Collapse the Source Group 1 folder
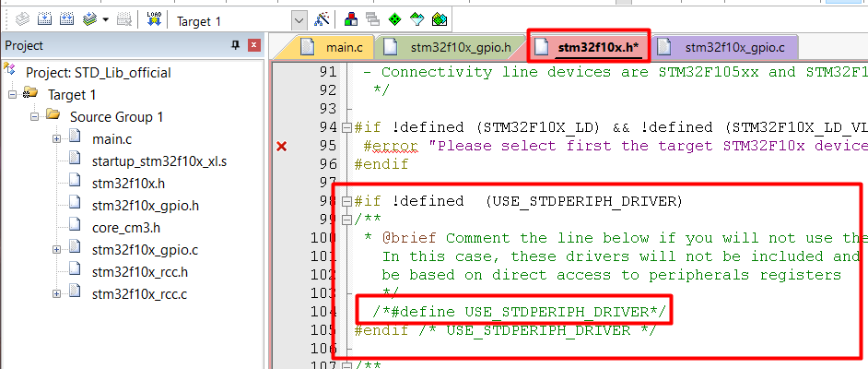 (x=34, y=117)
